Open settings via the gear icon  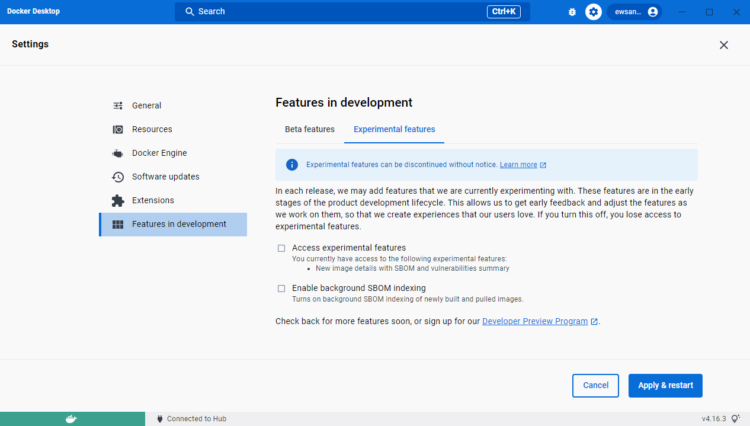[x=594, y=12]
